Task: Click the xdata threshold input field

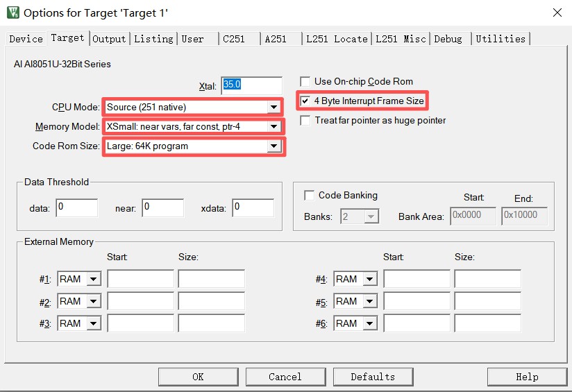Action: pos(253,208)
